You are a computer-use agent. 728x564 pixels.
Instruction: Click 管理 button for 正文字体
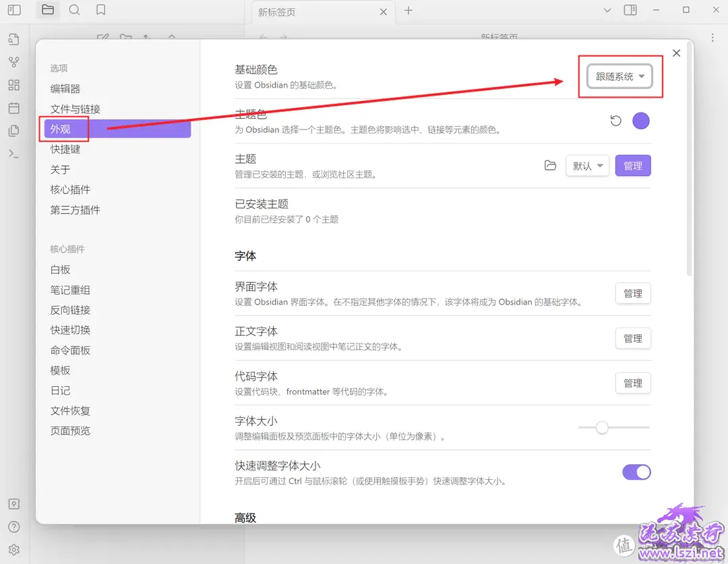pos(633,338)
